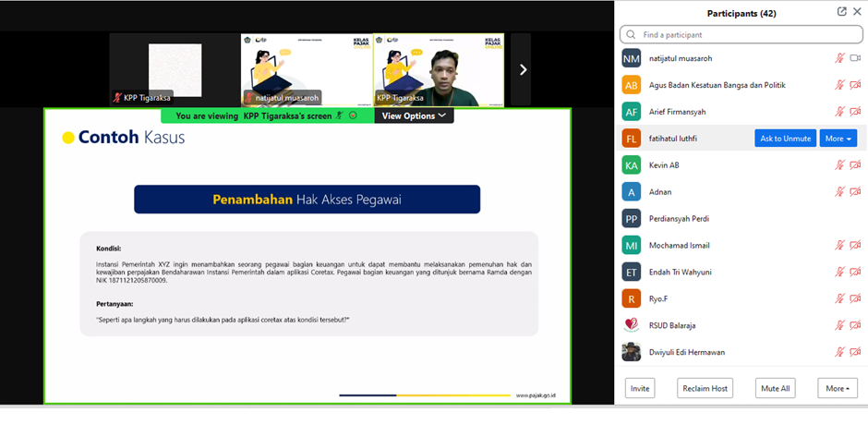The width and height of the screenshot is (868, 425).
Task: Click Kevin AB's video-off camera icon
Action: point(855,165)
